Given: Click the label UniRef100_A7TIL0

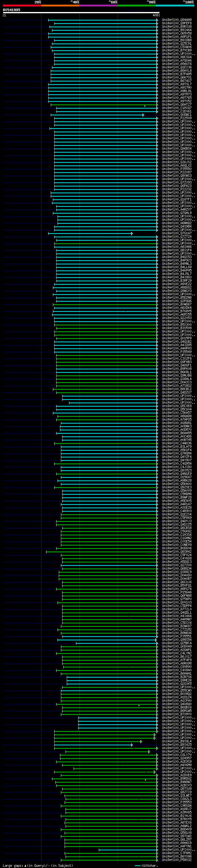Looking at the screenshot, I should tap(177, 609).
